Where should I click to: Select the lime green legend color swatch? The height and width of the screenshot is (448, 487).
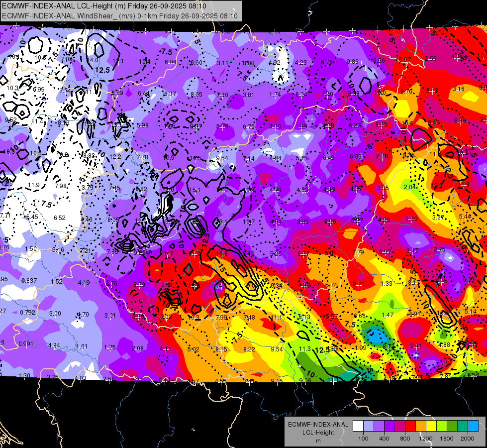(x=442, y=426)
